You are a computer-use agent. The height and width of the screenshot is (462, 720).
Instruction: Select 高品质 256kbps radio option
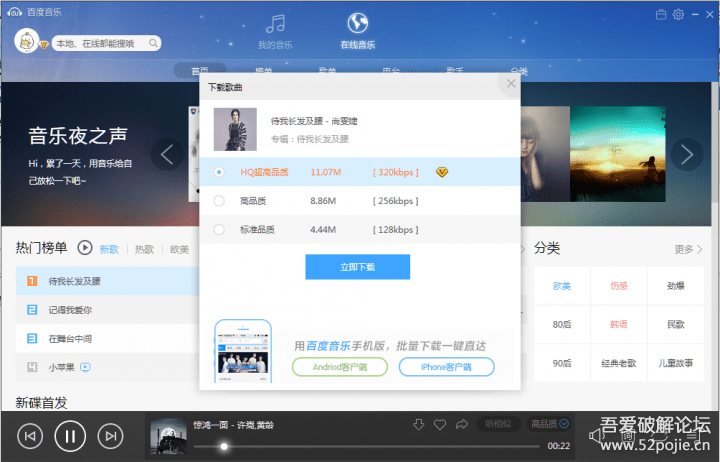coord(219,201)
